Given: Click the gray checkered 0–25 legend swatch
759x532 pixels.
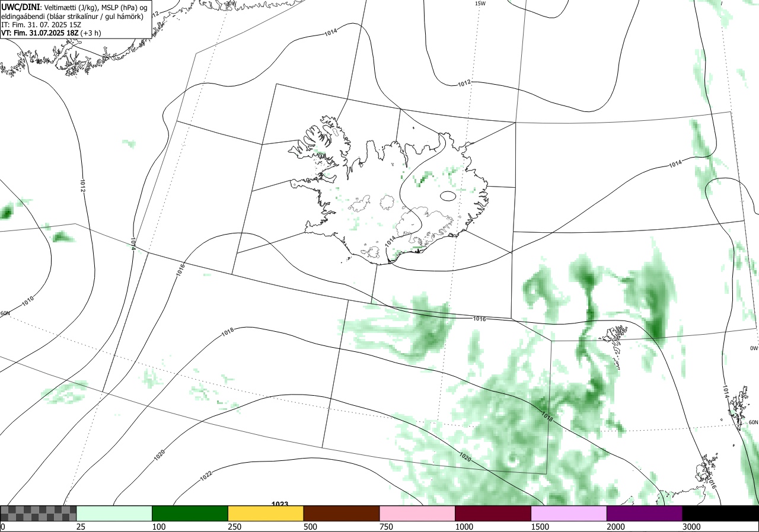Looking at the screenshot, I should [39, 513].
